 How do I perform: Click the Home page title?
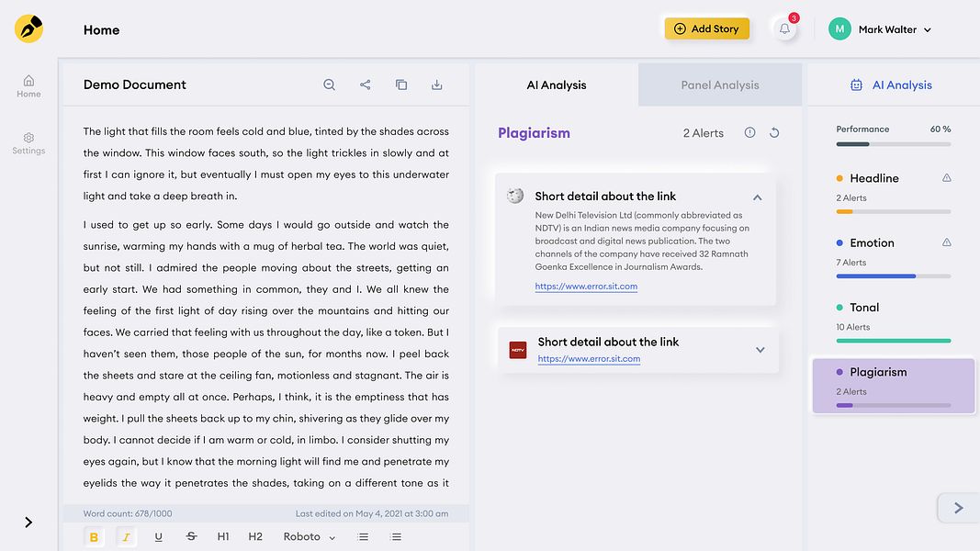point(101,30)
